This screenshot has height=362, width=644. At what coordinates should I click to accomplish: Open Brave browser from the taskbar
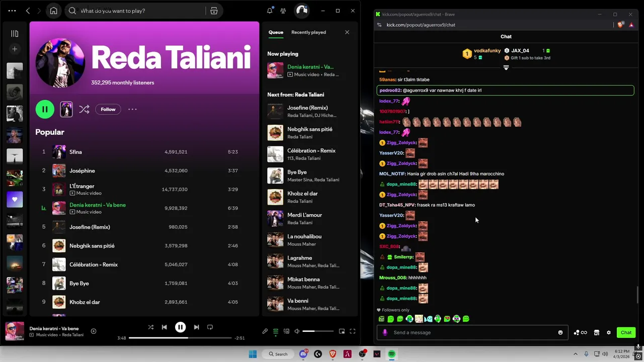pyautogui.click(x=333, y=354)
